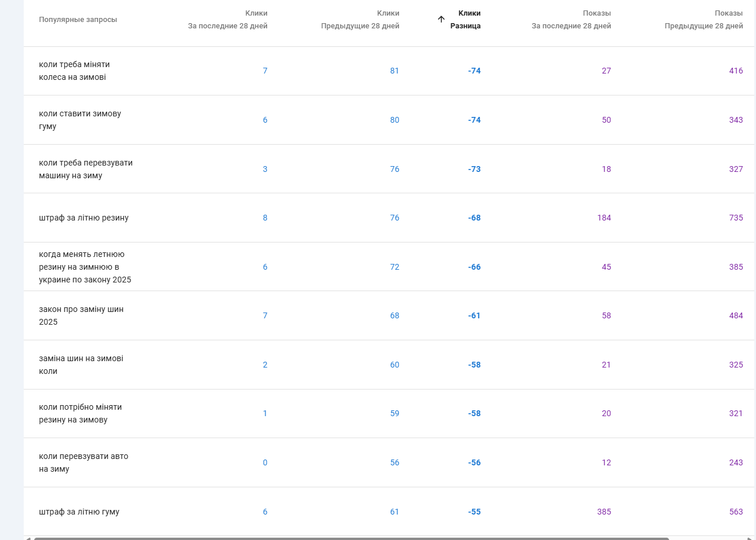The height and width of the screenshot is (540, 756).
Task: Sort by Популярные запросы column header
Action: [78, 20]
